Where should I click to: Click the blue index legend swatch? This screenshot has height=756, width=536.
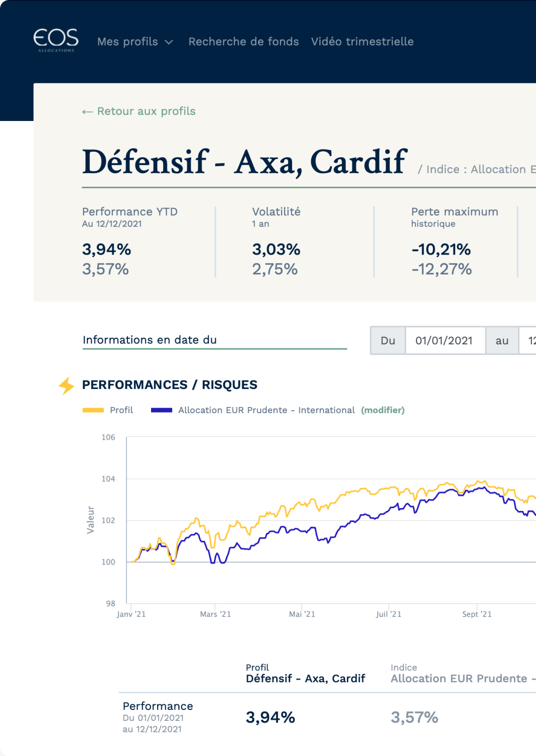tap(162, 410)
